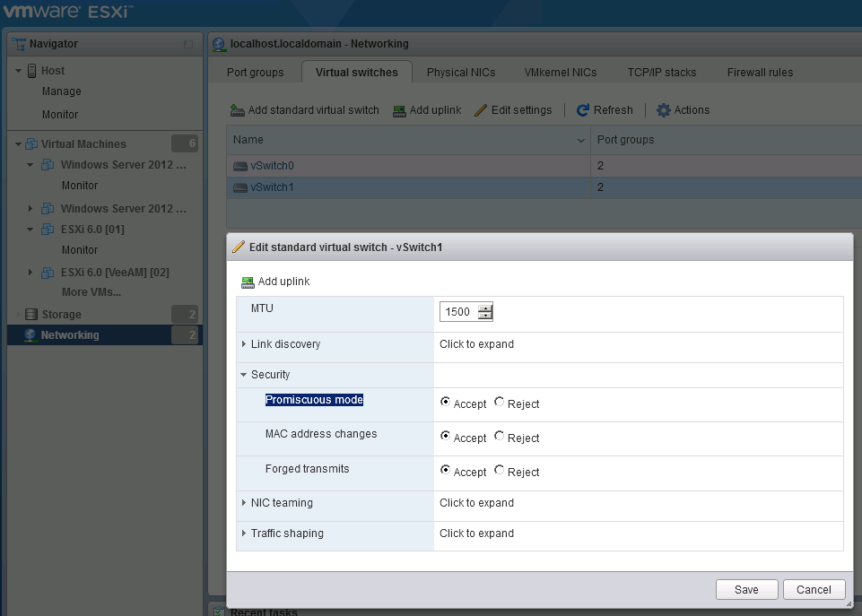Click the Edit settings pencil icon
The width and height of the screenshot is (862, 616).
click(x=481, y=110)
